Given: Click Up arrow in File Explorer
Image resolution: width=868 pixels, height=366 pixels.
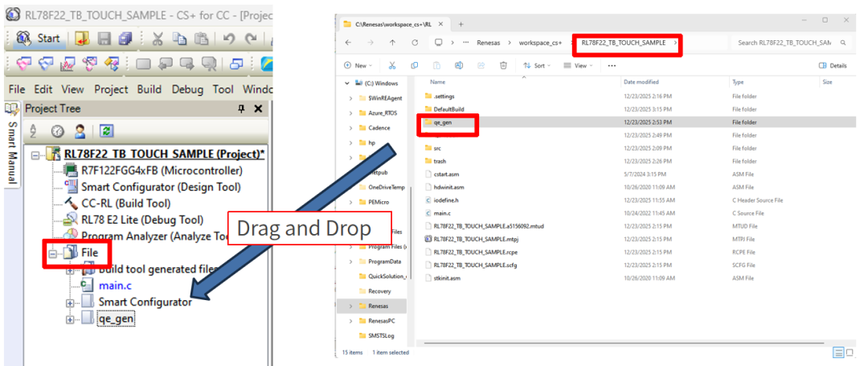Looking at the screenshot, I should [392, 43].
